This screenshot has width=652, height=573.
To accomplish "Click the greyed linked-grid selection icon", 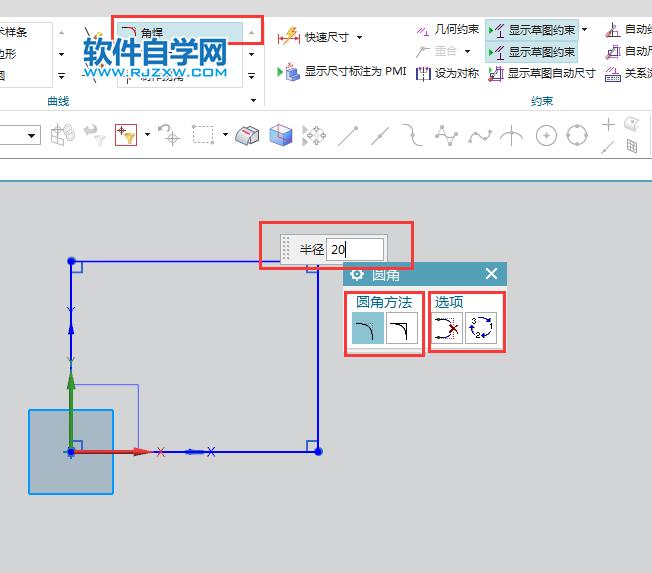I will tap(62, 135).
